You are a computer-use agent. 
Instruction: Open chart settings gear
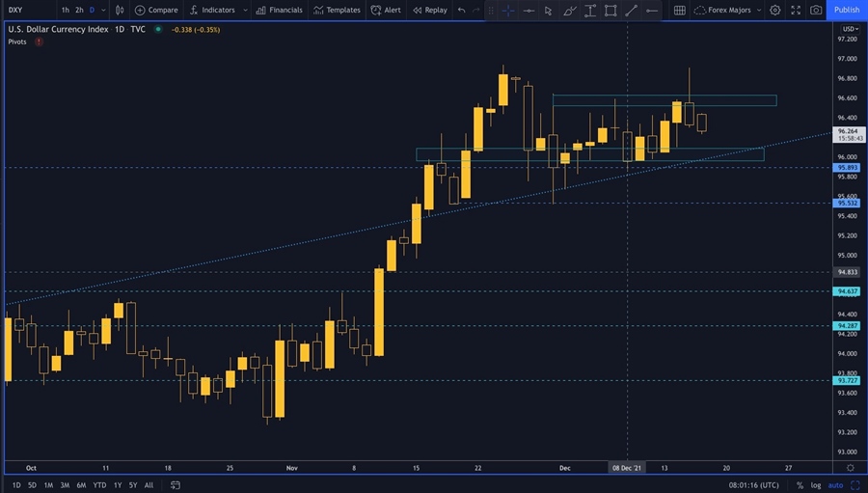(774, 10)
